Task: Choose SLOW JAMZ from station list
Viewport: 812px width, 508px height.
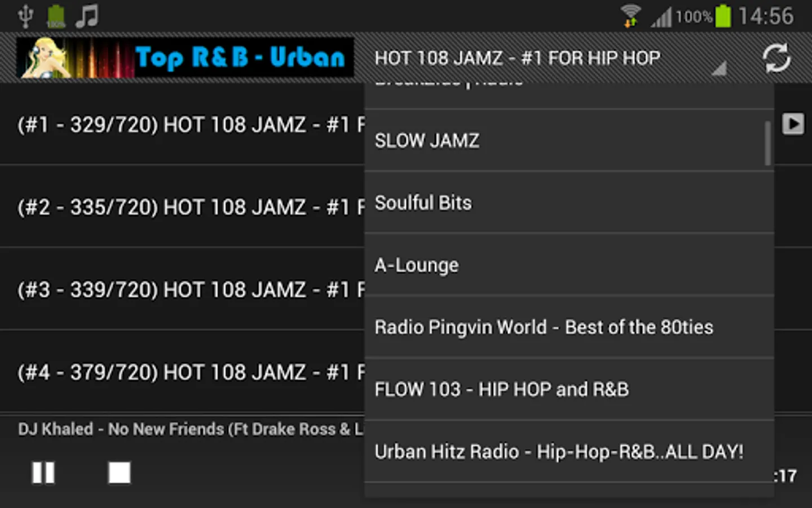Action: point(569,141)
